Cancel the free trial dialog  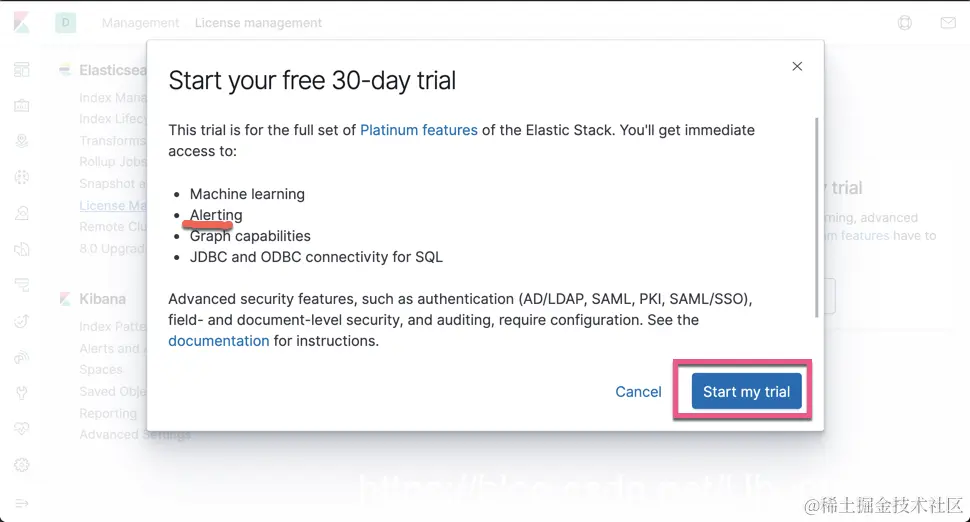point(638,391)
